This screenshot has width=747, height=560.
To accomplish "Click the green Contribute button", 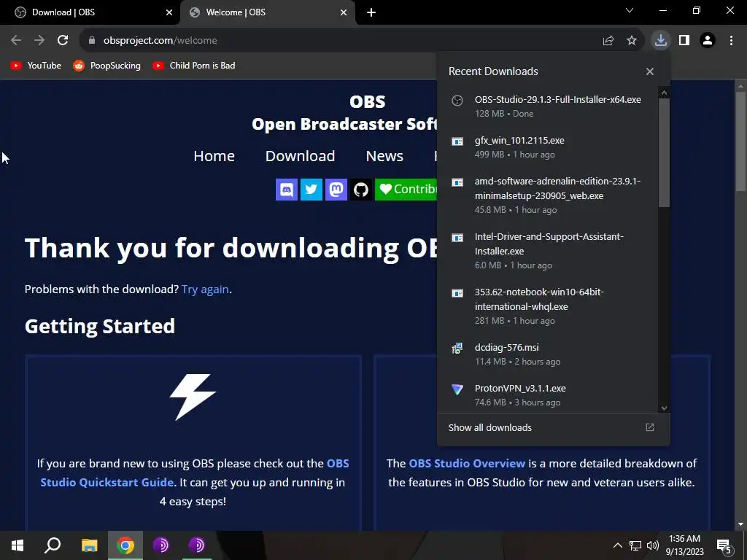I will (x=406, y=190).
